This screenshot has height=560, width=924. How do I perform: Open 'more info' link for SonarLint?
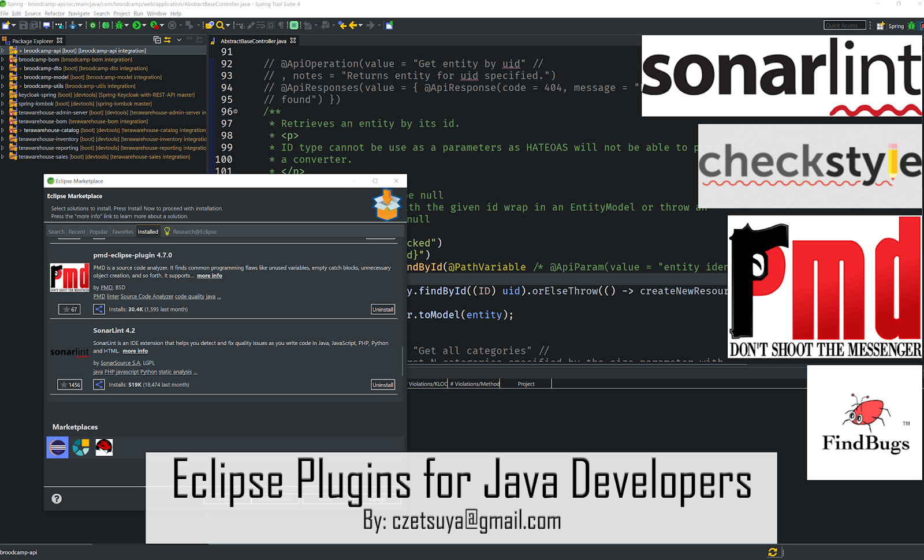[135, 351]
